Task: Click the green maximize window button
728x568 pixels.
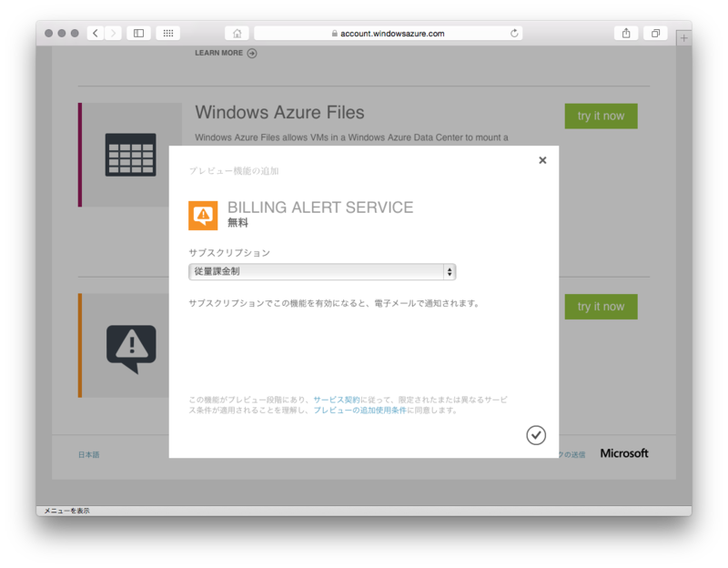Action: click(x=75, y=34)
